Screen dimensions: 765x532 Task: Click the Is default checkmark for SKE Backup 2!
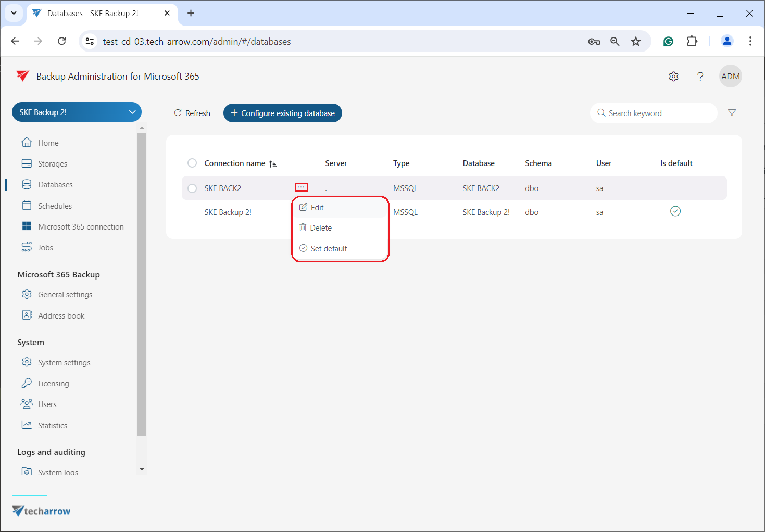pos(675,211)
